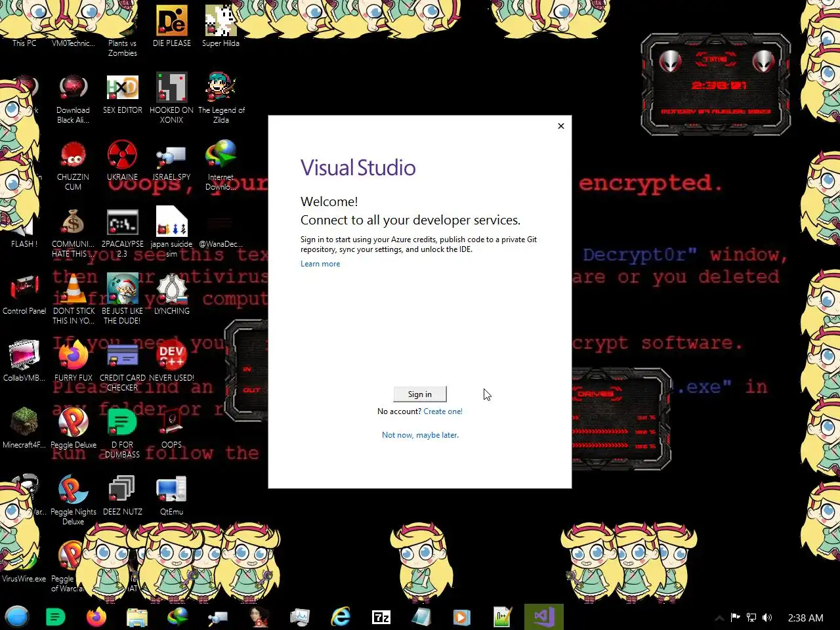Open This PC desktop icon
Viewport: 840px width, 630px height.
point(24,26)
